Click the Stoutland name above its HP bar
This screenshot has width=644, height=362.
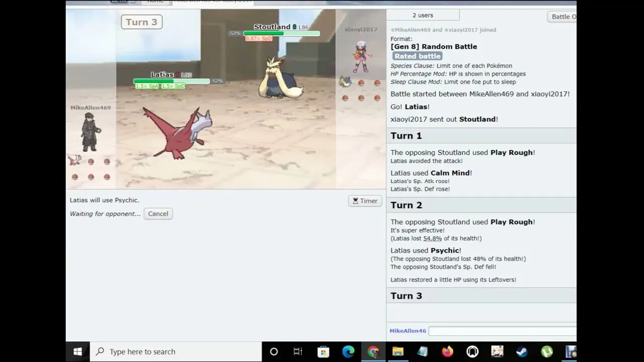point(272,27)
